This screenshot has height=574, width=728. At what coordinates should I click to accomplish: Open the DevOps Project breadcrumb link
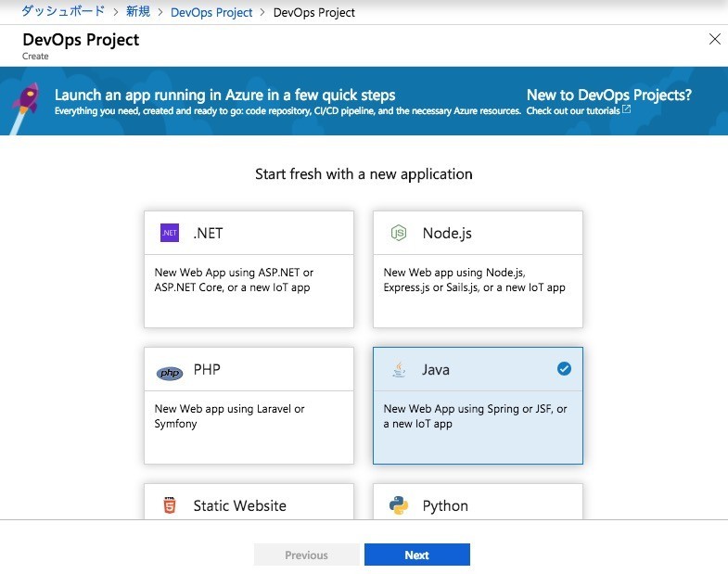coord(211,13)
